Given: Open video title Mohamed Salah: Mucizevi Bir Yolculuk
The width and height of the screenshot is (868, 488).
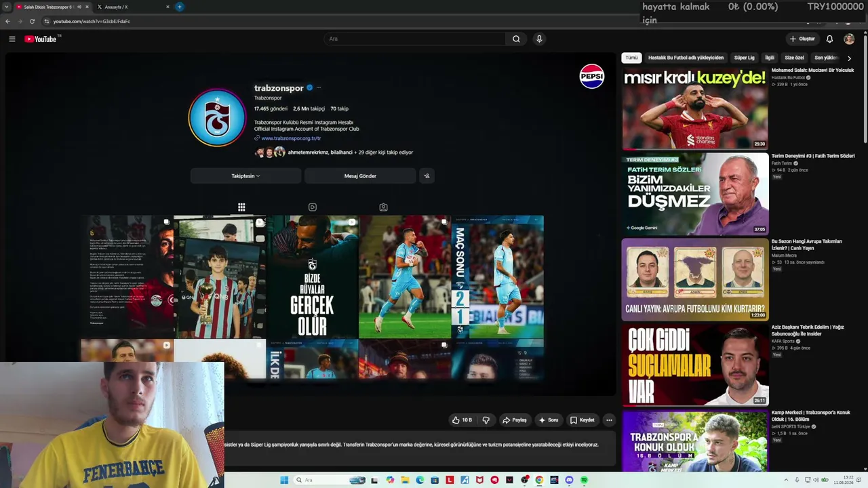Looking at the screenshot, I should [x=812, y=70].
